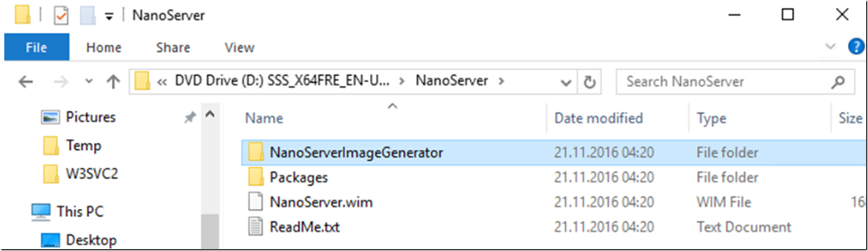Image resolution: width=868 pixels, height=251 pixels.
Task: Refresh the NanoServer folder view
Action: pos(589,82)
